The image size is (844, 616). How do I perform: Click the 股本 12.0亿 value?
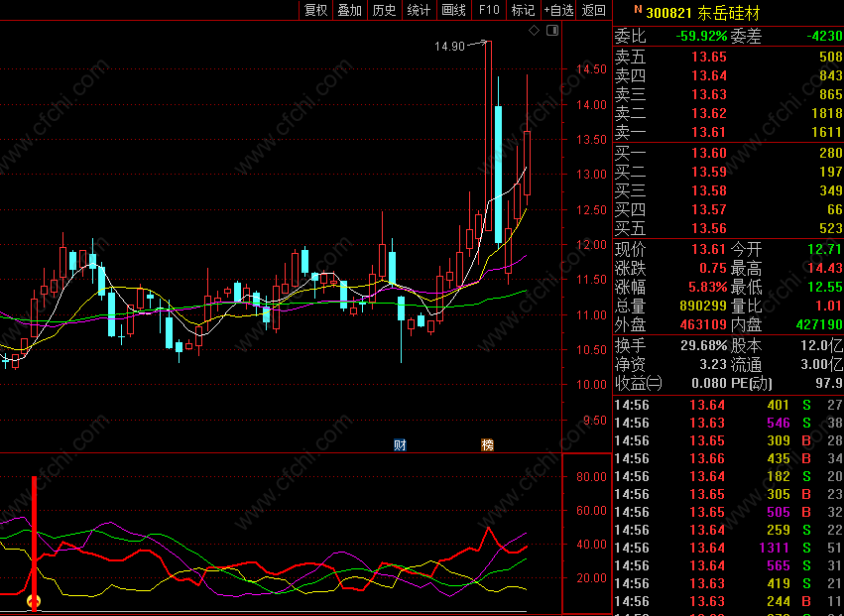(821, 345)
